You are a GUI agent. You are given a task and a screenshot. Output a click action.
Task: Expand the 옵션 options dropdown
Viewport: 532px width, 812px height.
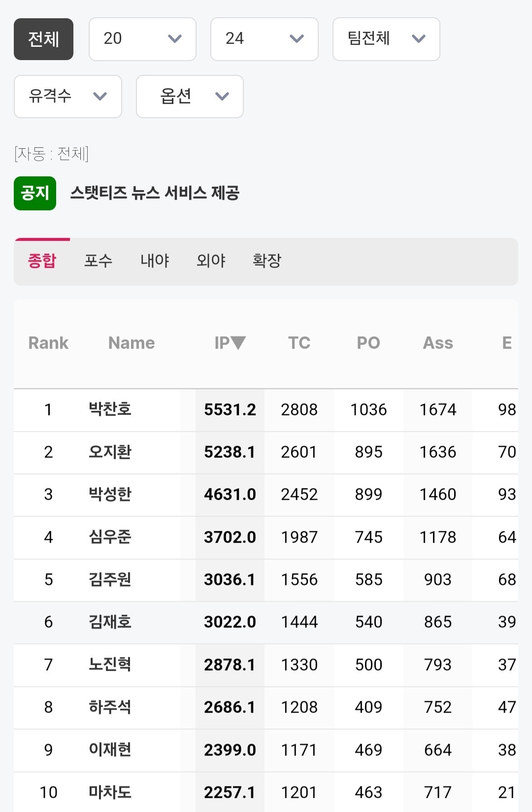point(190,97)
